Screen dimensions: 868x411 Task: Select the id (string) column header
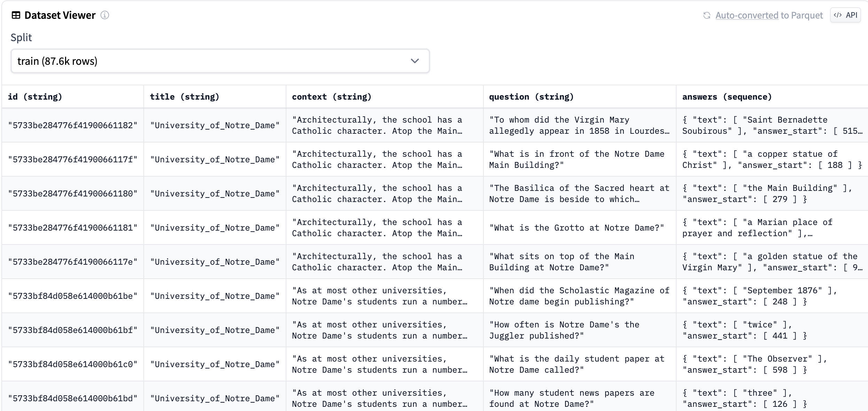pos(36,96)
